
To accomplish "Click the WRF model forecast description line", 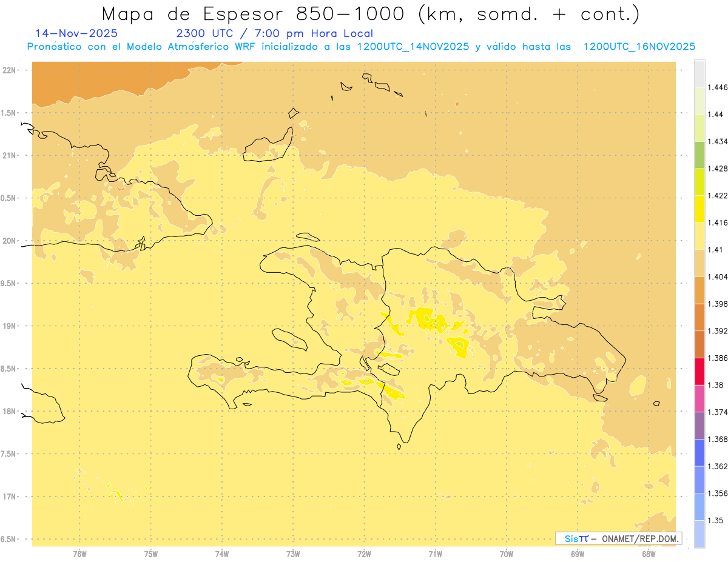I will coord(361,47).
